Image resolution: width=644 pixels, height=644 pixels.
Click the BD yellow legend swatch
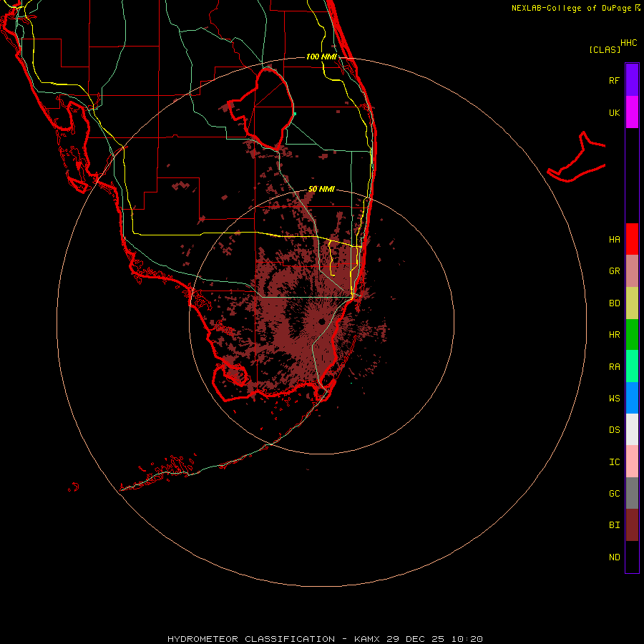[632, 303]
